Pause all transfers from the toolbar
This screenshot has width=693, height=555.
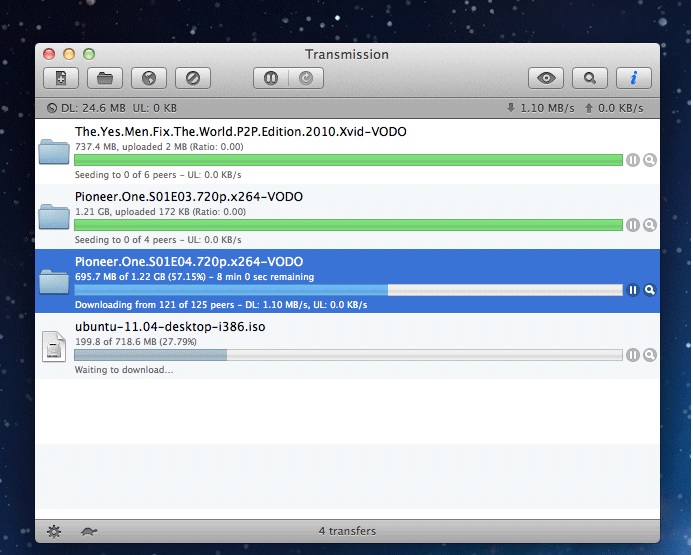[271, 78]
